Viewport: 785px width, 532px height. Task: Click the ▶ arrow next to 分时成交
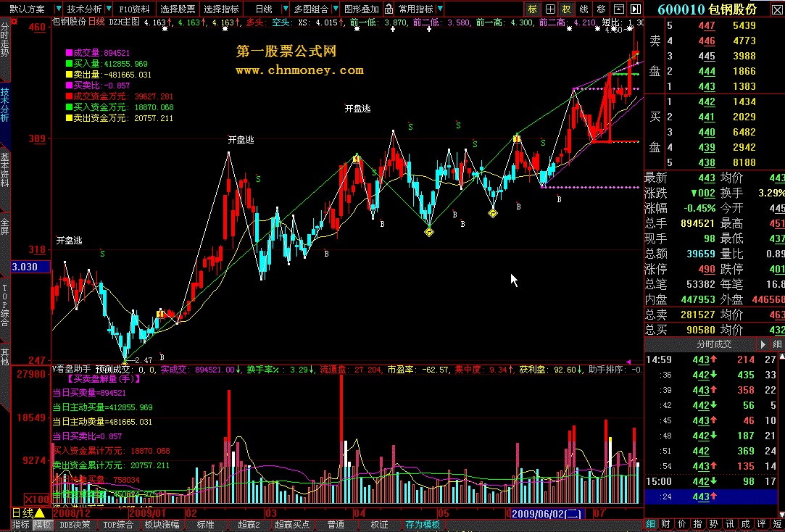tap(763, 344)
